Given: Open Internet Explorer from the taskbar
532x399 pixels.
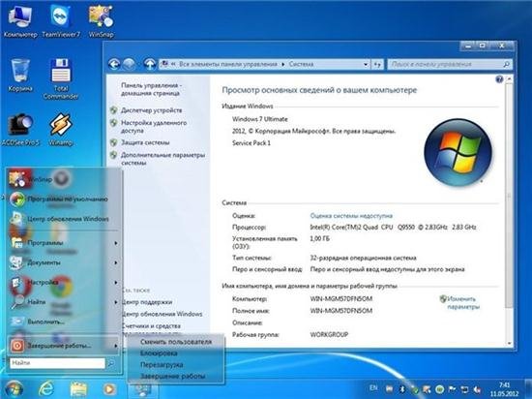Looking at the screenshot, I should point(45,388).
